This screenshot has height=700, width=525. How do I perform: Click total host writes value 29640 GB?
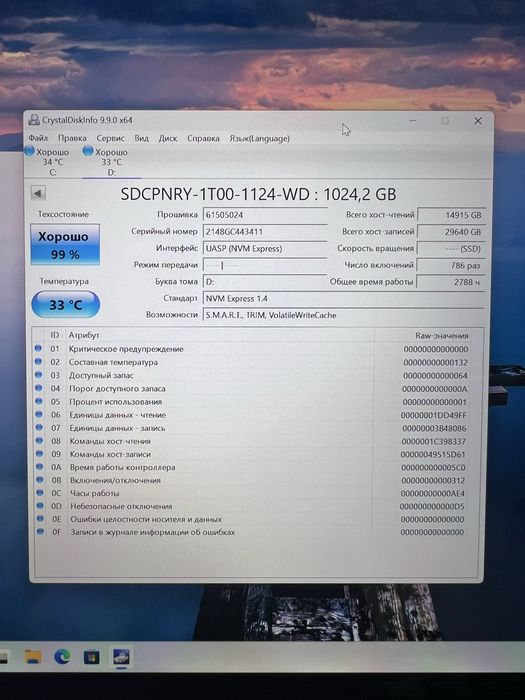[x=451, y=231]
